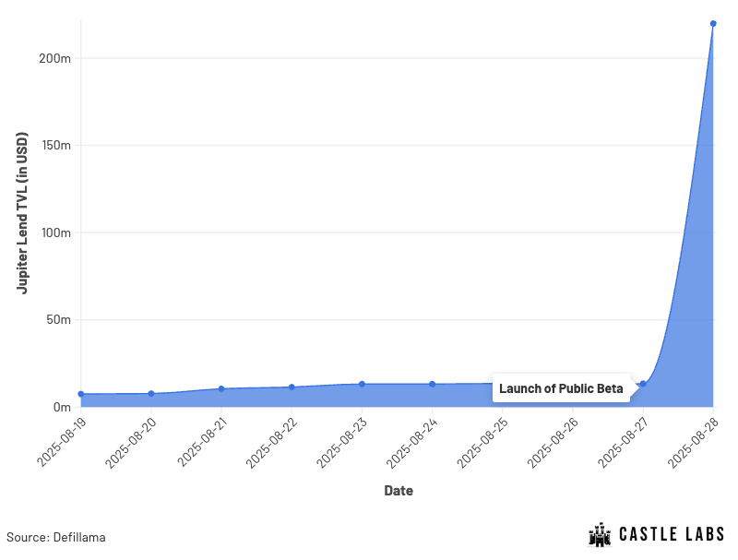
Task: Click the Source: Defillama text
Action: [56, 538]
